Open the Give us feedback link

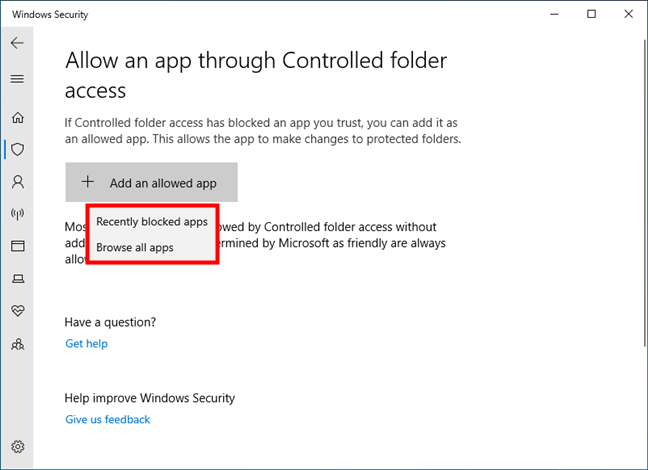pos(107,420)
